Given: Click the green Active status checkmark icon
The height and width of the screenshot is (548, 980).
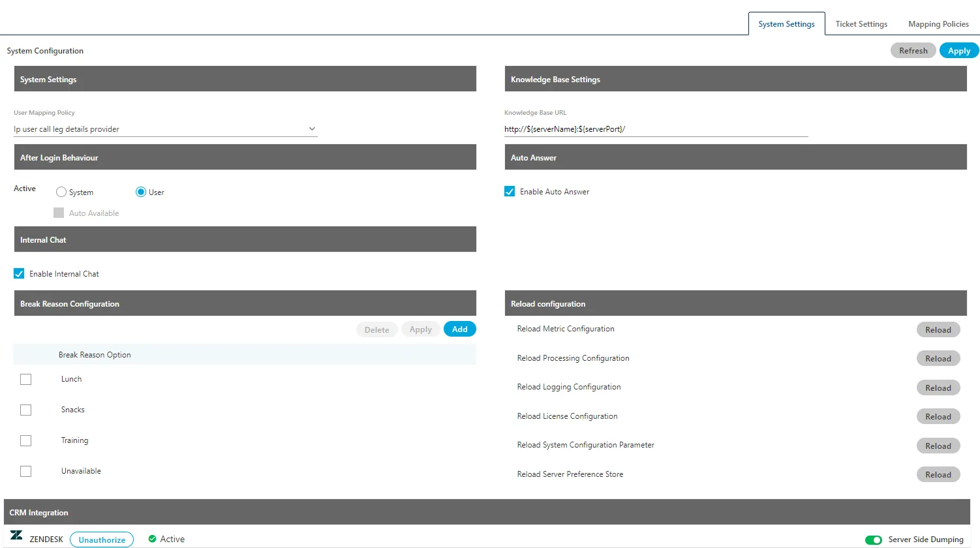Looking at the screenshot, I should [152, 539].
